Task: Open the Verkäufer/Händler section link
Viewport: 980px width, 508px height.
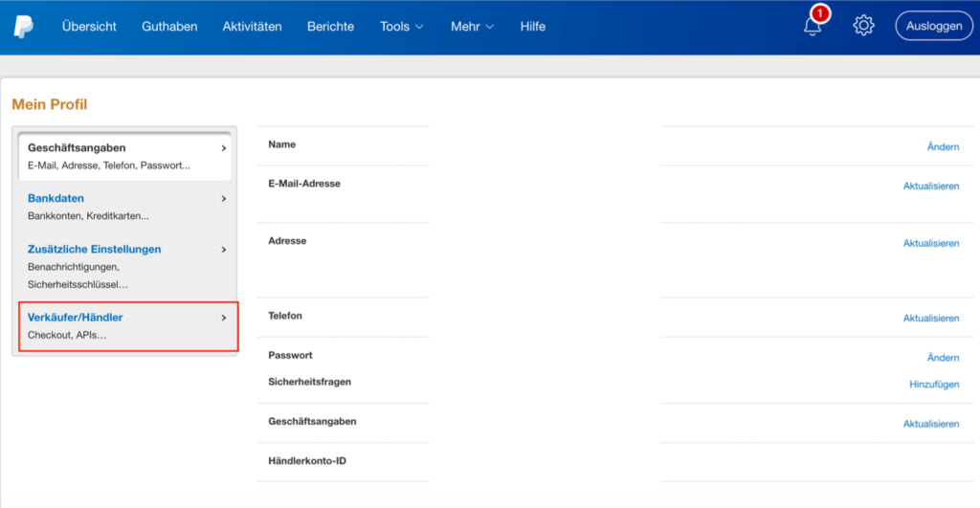Action: point(75,317)
